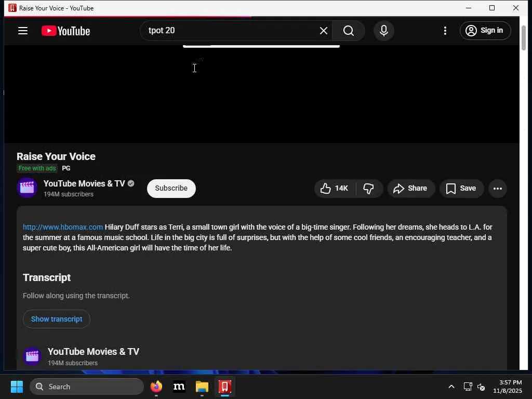Open Firefox from the taskbar
This screenshot has height=399, width=532.
(x=156, y=387)
